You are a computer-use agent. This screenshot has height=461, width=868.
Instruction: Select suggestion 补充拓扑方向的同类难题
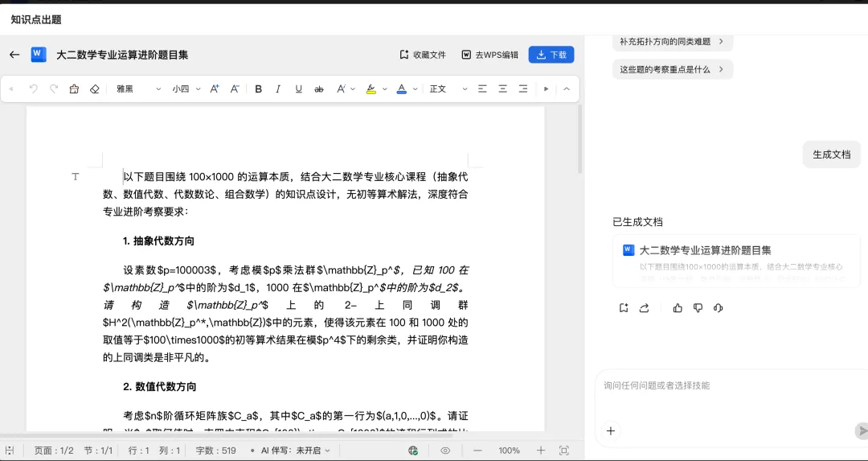(x=672, y=42)
